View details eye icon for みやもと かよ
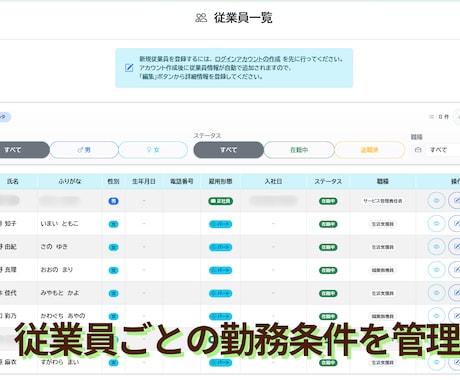Image resolution: width=460 pixels, height=380 pixels. [x=436, y=293]
